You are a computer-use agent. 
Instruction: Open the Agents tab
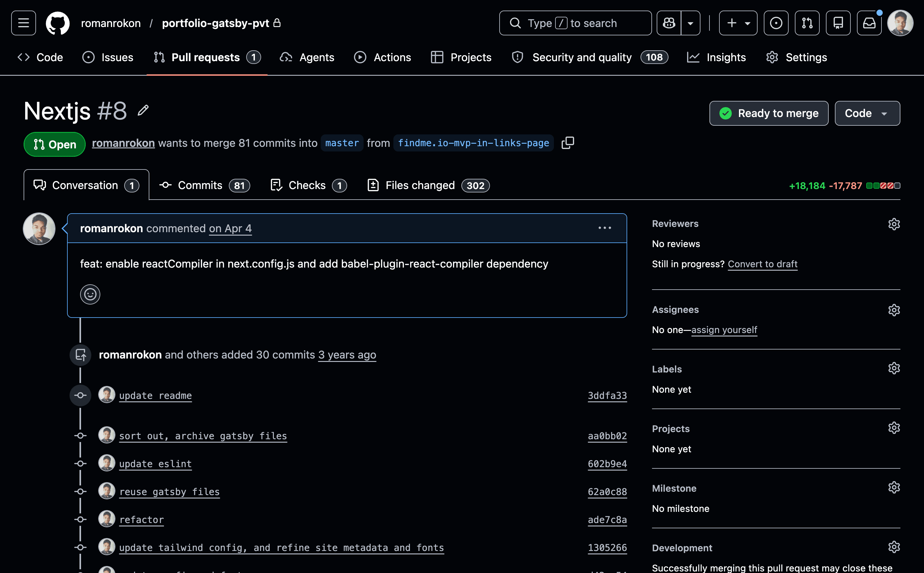point(307,57)
